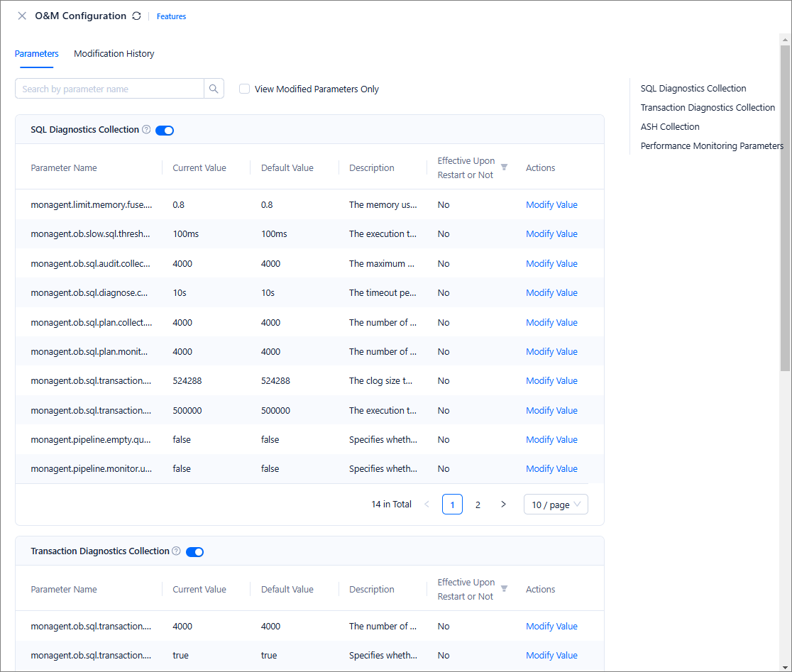Check View Modified Parameters Only
The height and width of the screenshot is (672, 792).
(245, 89)
